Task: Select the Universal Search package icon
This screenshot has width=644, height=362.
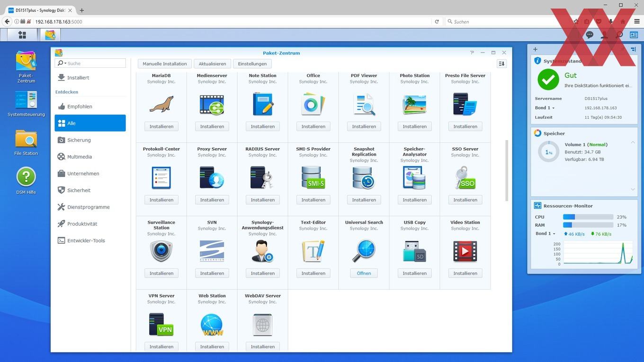Action: (x=364, y=251)
